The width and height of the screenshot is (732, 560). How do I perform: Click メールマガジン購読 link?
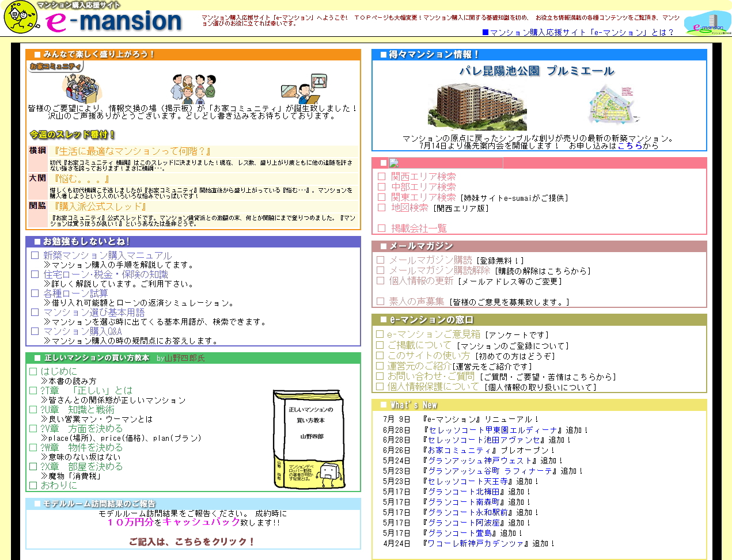[x=430, y=260]
